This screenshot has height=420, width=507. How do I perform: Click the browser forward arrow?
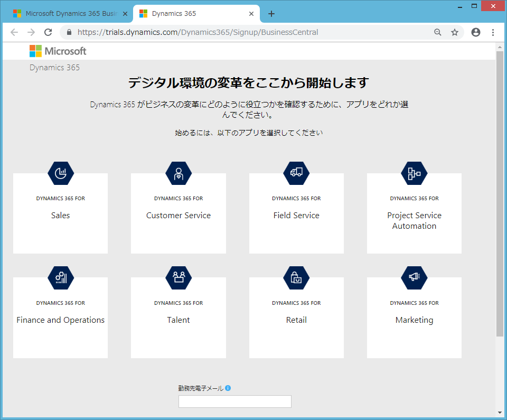point(31,32)
